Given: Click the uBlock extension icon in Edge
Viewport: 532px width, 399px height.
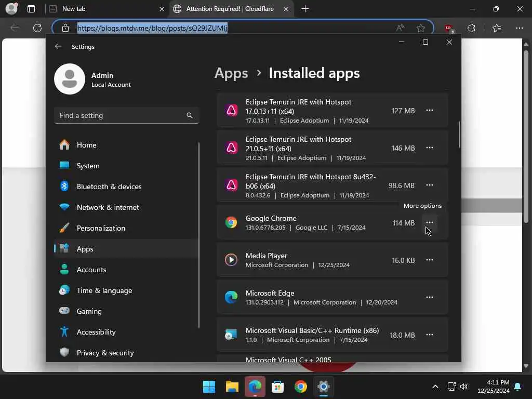Looking at the screenshot, I should click(x=449, y=28).
